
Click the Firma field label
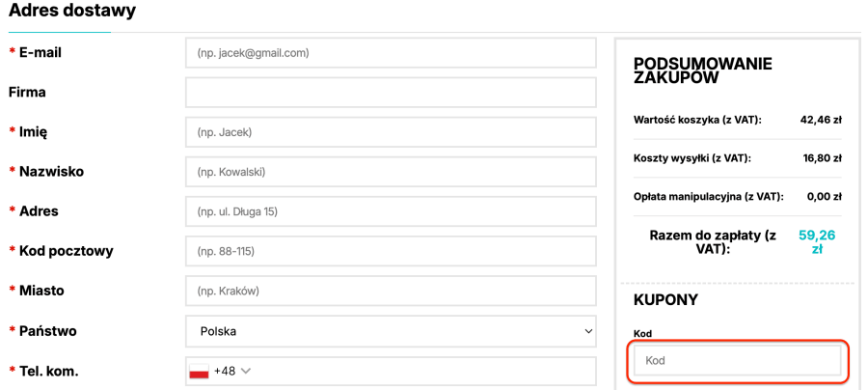[27, 92]
